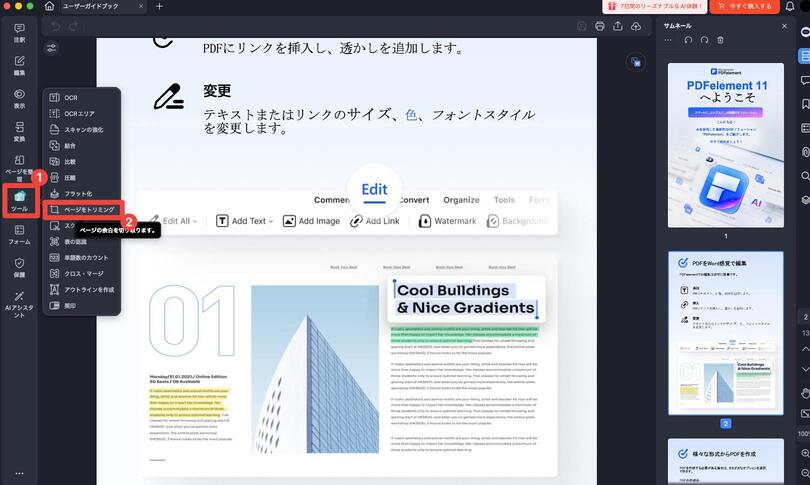This screenshot has height=485, width=810.
Task: Open the comments panel icon in right strip
Action: point(805,81)
